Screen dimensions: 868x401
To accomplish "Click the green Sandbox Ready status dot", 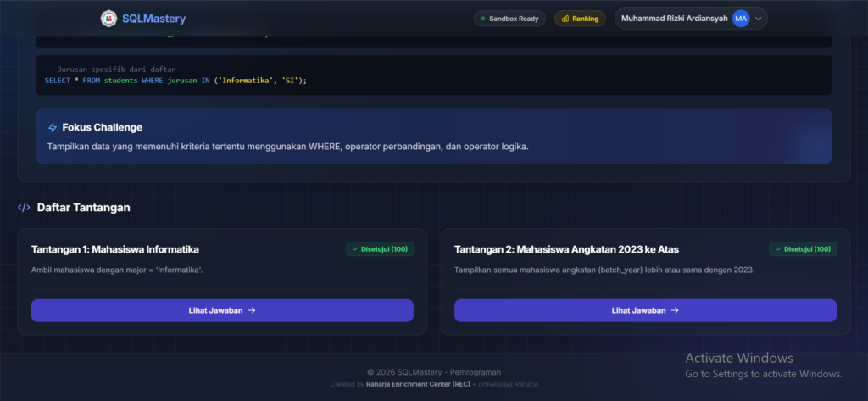I will (483, 19).
